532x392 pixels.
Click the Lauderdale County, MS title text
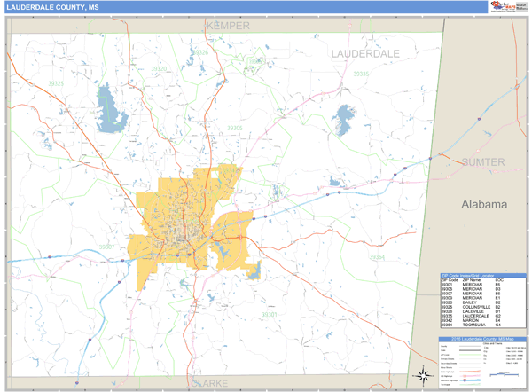point(53,7)
